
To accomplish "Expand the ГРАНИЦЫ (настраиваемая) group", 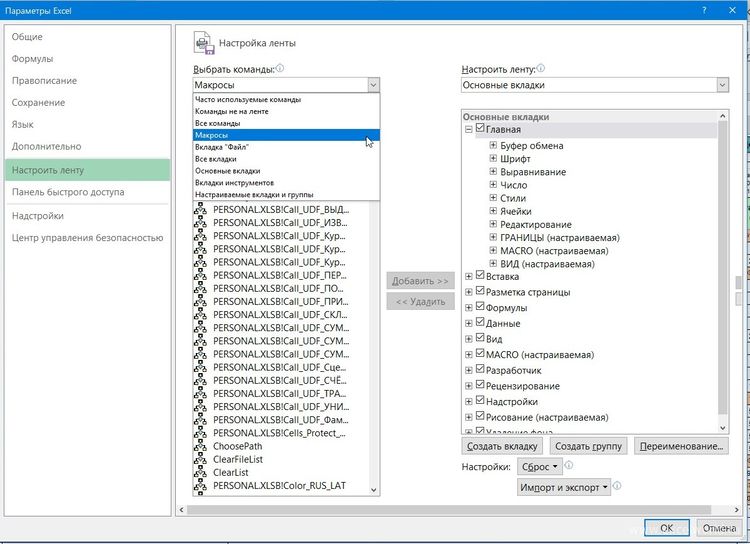I will tap(493, 237).
